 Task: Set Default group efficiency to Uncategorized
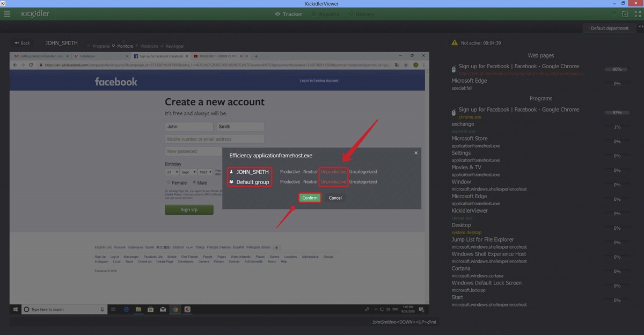[x=363, y=182]
